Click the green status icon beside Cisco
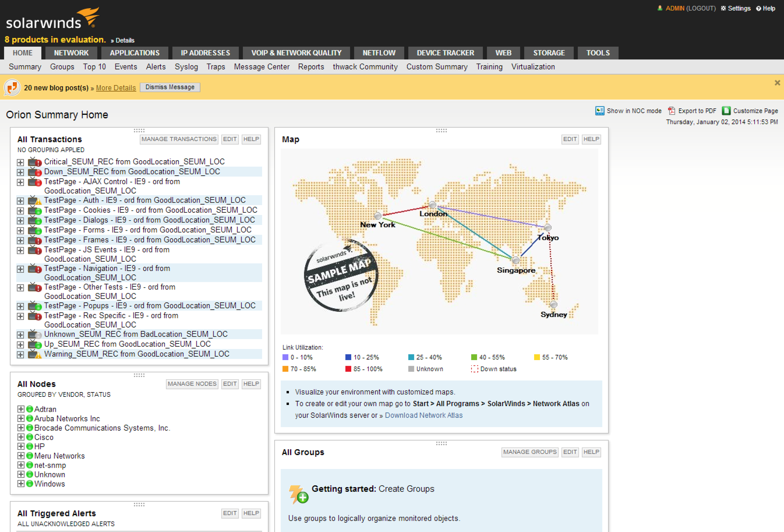Viewport: 784px width, 532px height. tap(30, 437)
